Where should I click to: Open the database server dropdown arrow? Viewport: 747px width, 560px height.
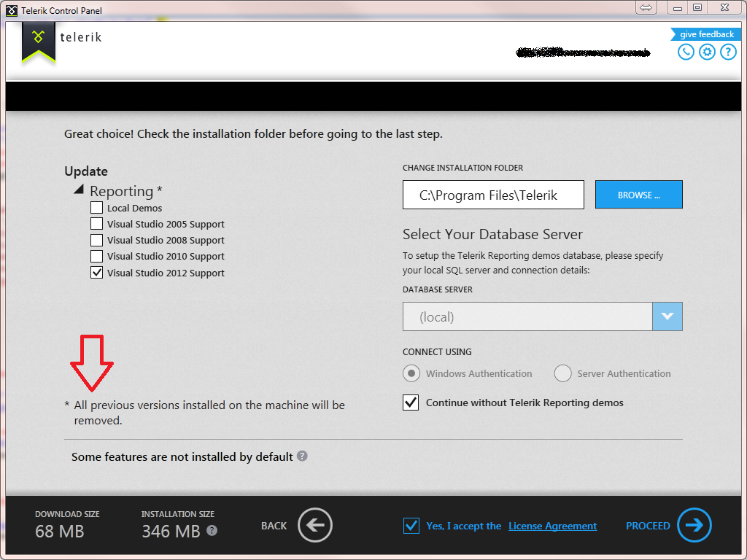click(667, 316)
